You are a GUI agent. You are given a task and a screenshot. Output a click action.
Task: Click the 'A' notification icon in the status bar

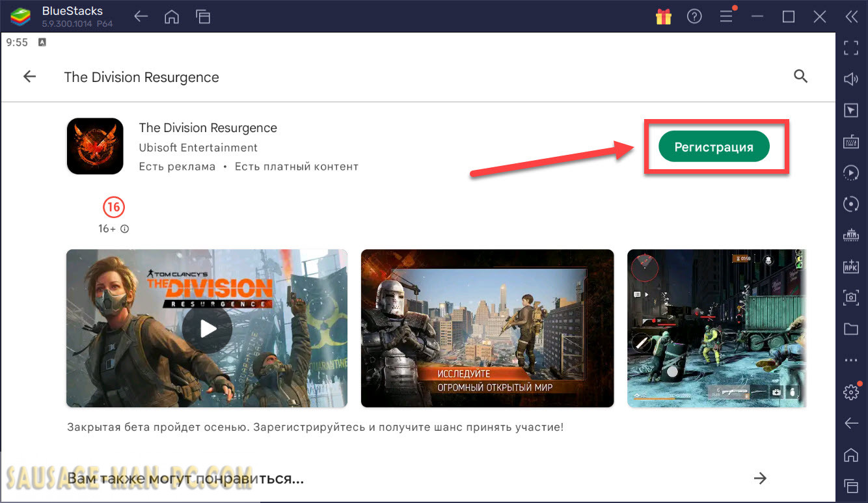(x=42, y=42)
